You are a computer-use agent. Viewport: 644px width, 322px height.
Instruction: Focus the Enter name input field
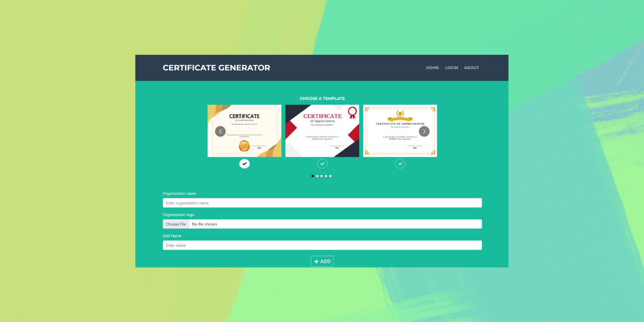[322, 245]
